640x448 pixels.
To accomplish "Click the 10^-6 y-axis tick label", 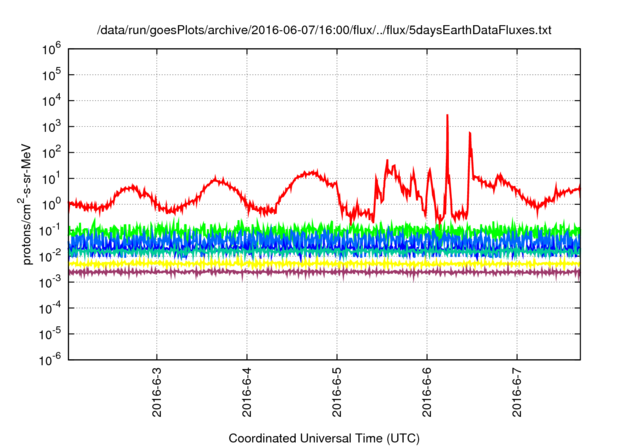I will 51,359.
